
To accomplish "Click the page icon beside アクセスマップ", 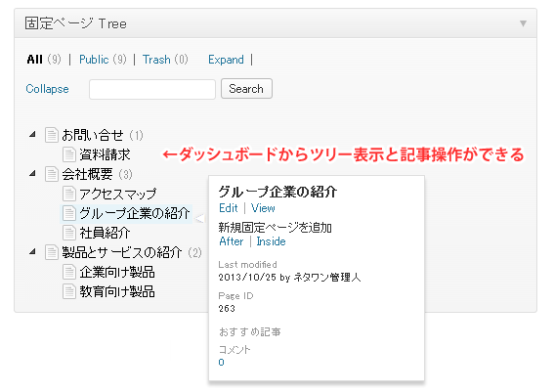I will (69, 194).
